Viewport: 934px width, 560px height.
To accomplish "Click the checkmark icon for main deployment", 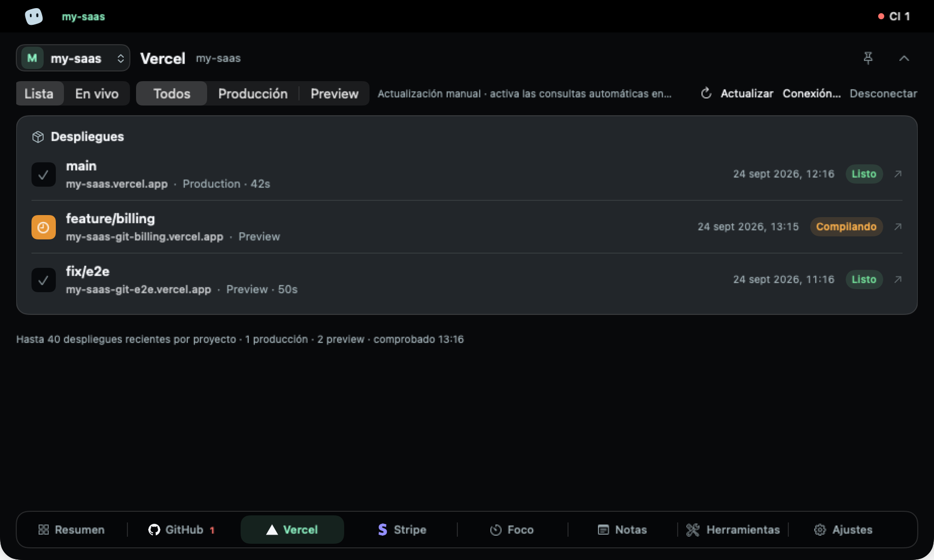I will [x=44, y=174].
